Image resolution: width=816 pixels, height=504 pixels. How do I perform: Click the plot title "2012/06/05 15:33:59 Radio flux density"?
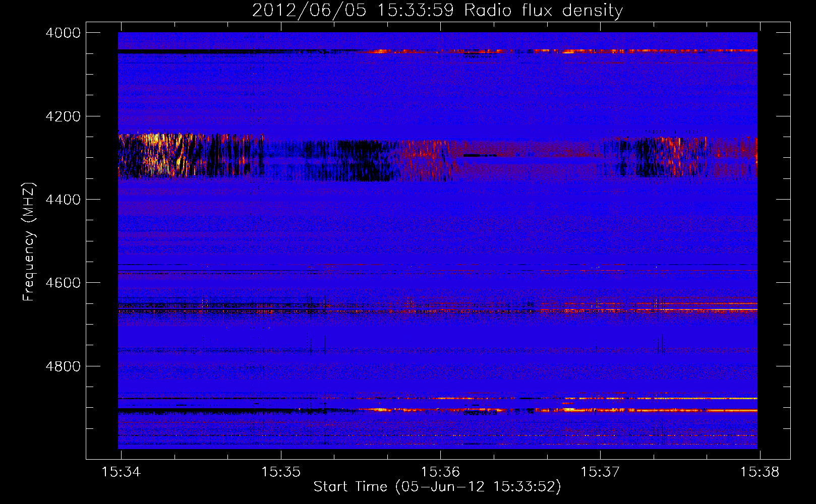coord(437,10)
